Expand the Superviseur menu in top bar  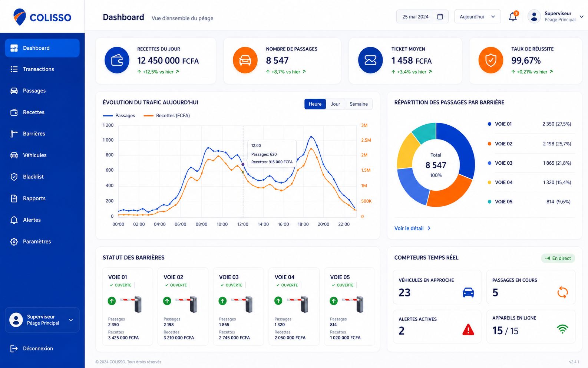582,17
